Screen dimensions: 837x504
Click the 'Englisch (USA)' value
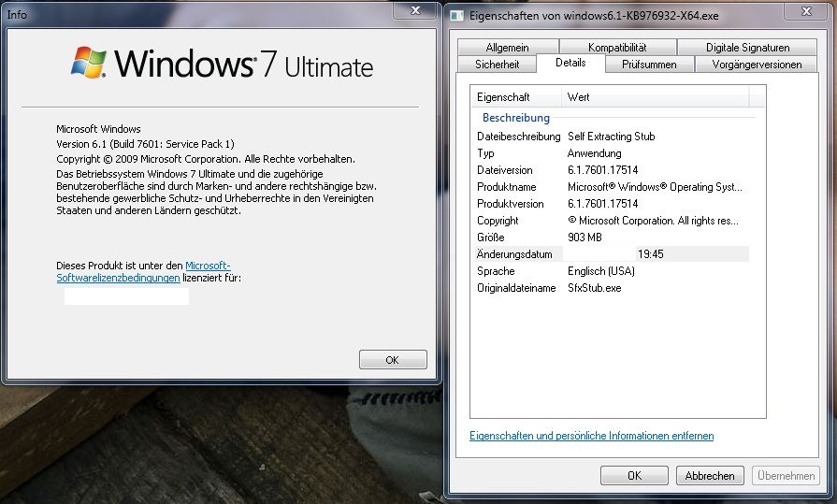tap(601, 270)
